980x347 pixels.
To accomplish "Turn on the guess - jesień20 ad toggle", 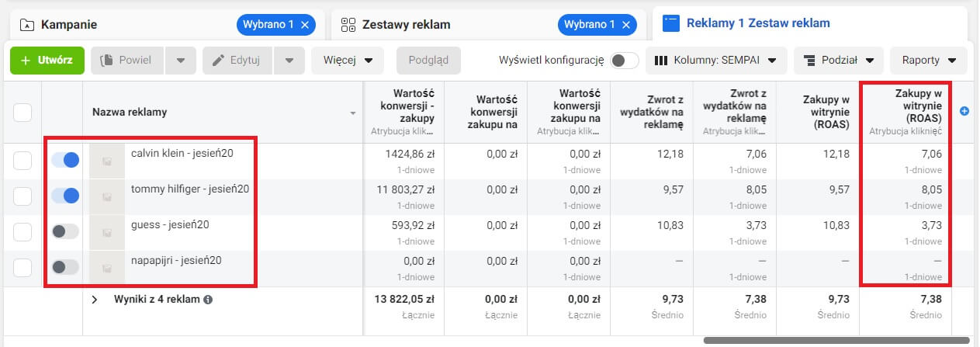I will [65, 231].
